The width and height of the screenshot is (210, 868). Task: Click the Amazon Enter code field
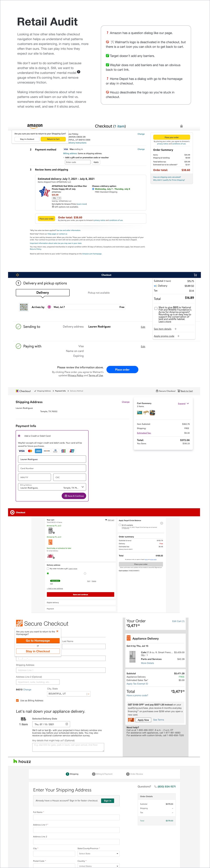[78, 162]
